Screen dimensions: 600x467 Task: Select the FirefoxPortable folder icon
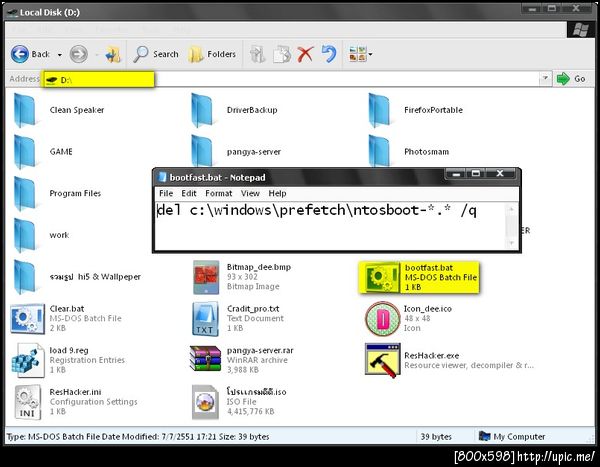point(379,110)
